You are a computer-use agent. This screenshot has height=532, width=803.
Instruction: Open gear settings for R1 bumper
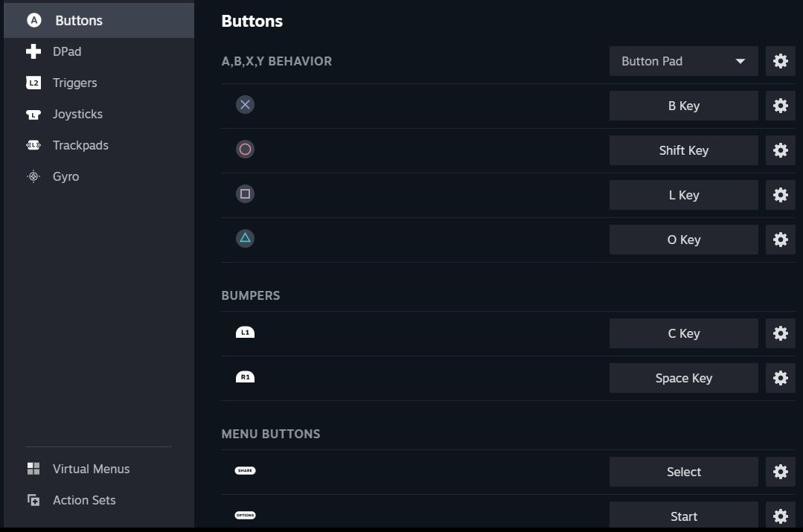780,378
